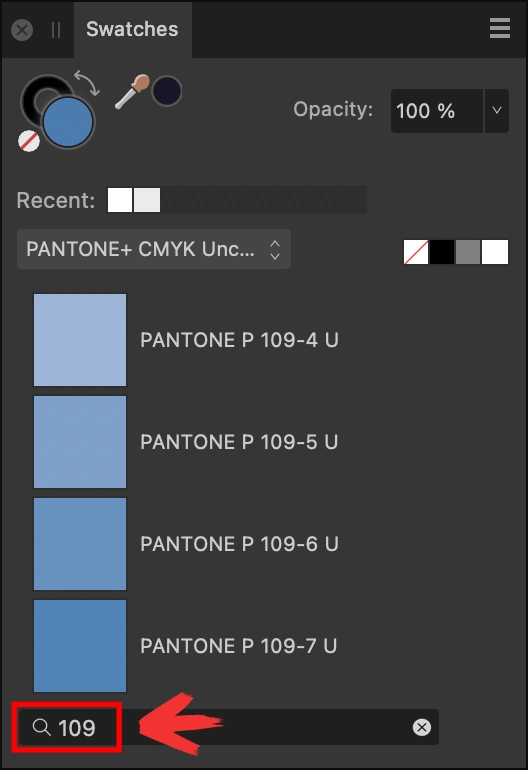Image resolution: width=528 pixels, height=770 pixels.
Task: Click the panel grip handle bars
Action: [x=56, y=30]
